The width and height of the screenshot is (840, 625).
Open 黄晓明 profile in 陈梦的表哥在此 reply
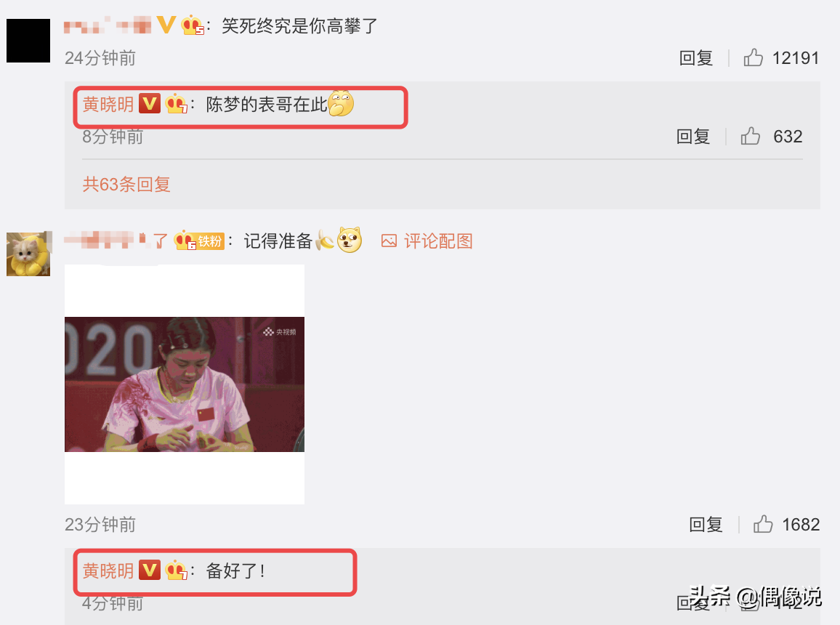tap(108, 104)
